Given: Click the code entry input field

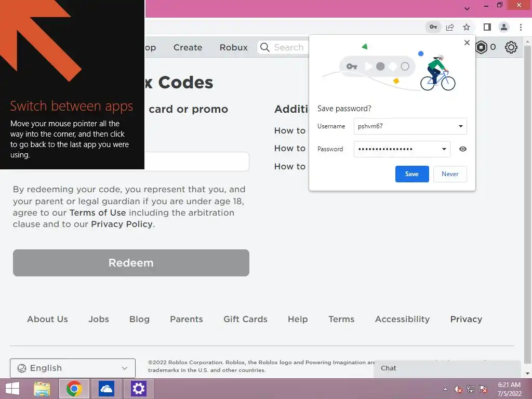Looking at the screenshot, I should (x=197, y=162).
